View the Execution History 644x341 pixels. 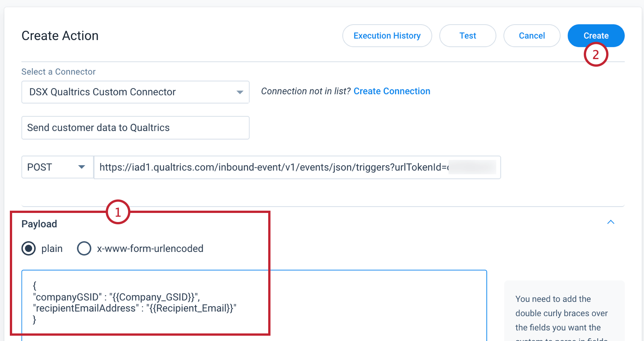point(387,35)
